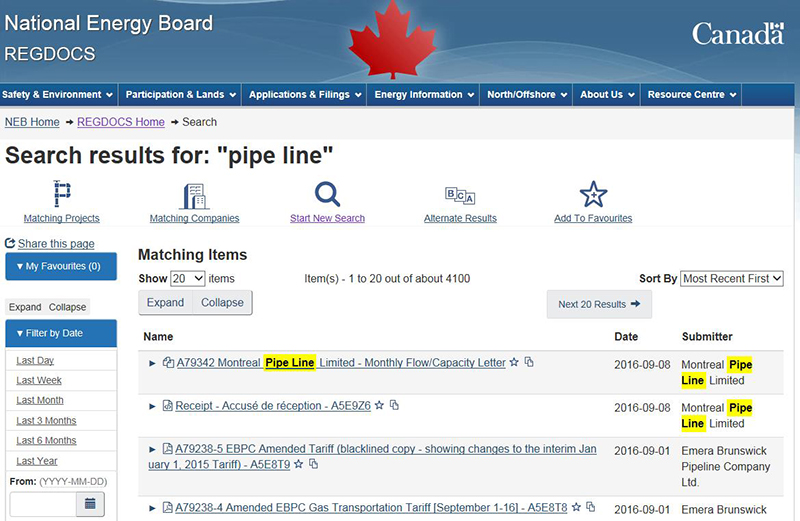Filter results by Last Month
This screenshot has width=800, height=521.
(40, 401)
